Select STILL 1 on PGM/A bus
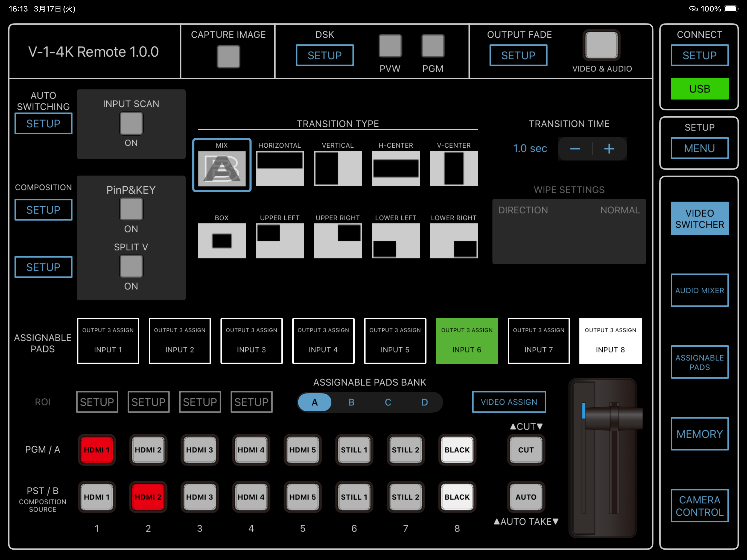This screenshot has width=747, height=560. click(x=354, y=450)
